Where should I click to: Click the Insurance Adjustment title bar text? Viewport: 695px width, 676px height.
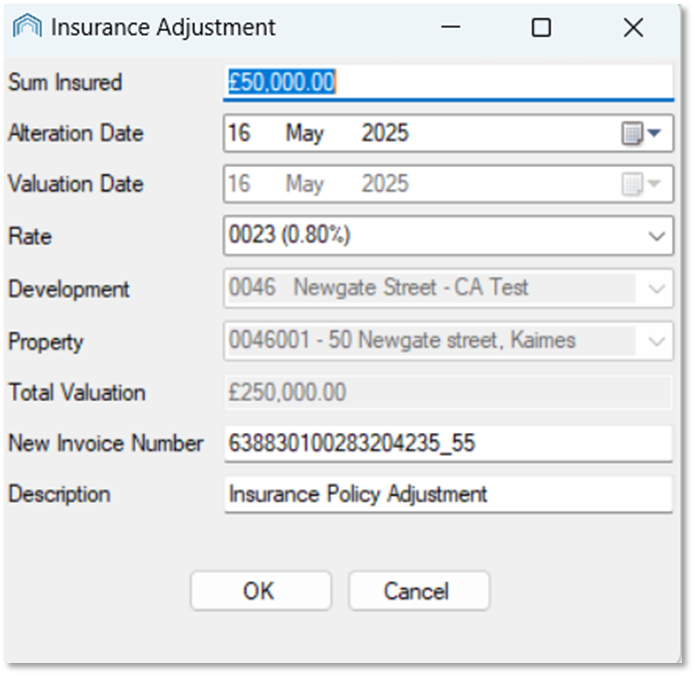(163, 27)
